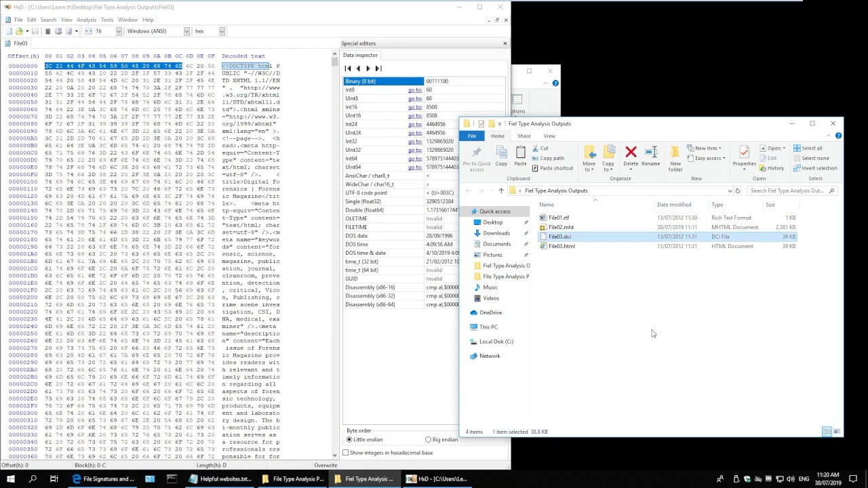Click the HxD Open file toolbar icon
Image resolution: width=868 pixels, height=488 pixels.
(19, 31)
